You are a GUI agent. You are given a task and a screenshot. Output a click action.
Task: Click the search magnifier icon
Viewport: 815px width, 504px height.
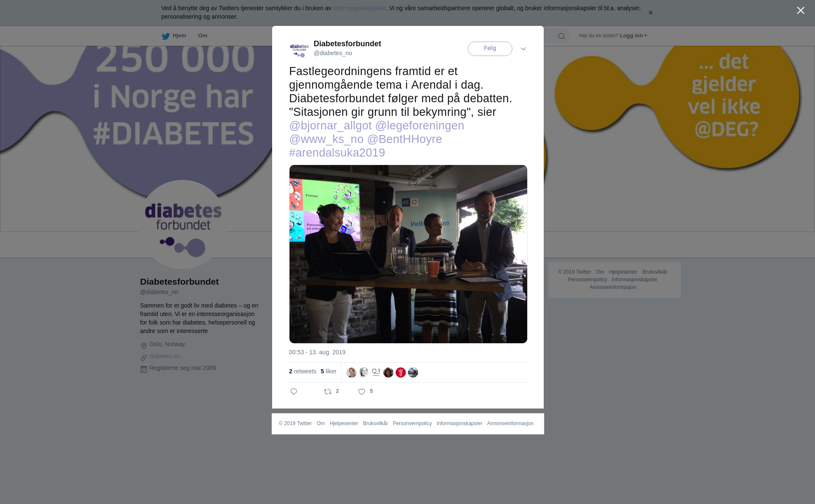(x=562, y=36)
